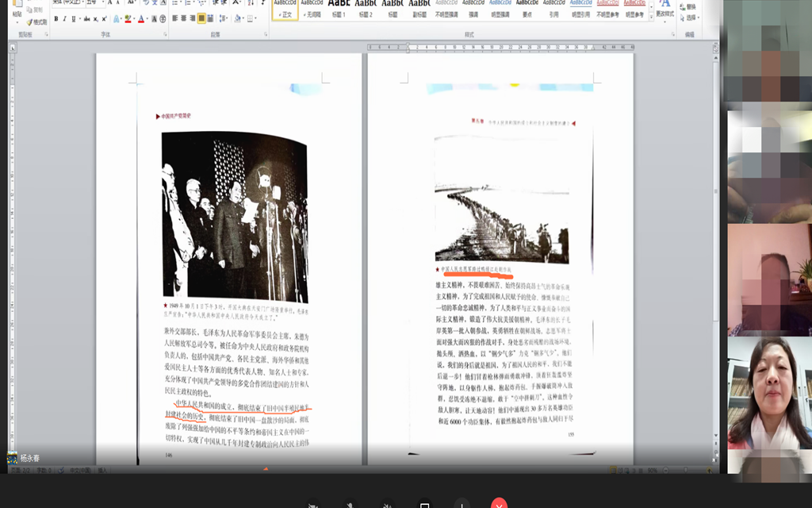Toggle bold formatting in the font group
812x508 pixels.
(x=56, y=18)
